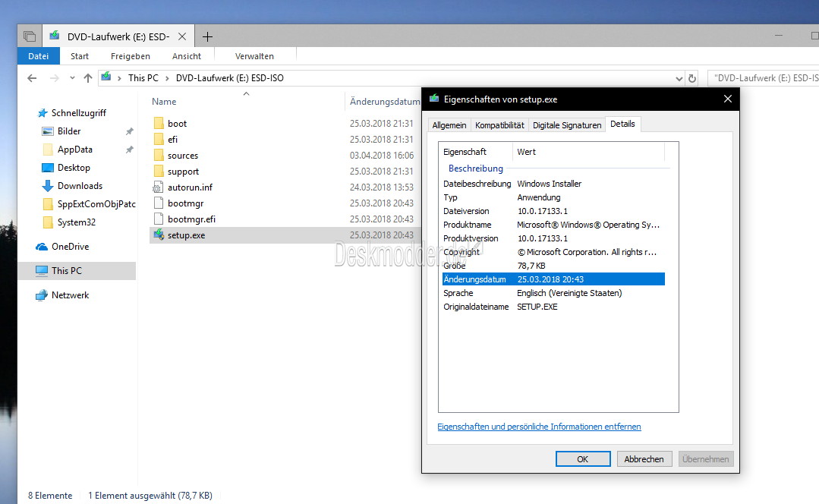Click the drive icon in the address bar

pos(106,77)
